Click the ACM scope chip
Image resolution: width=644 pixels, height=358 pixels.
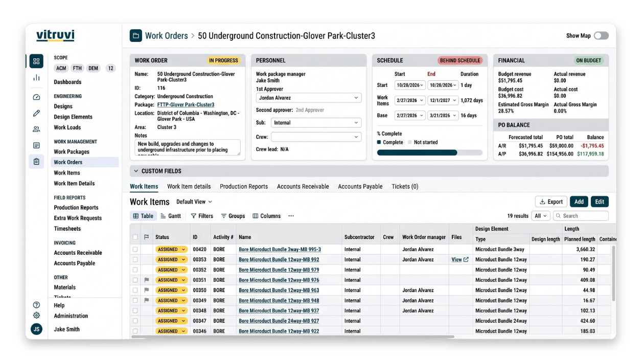[61, 68]
